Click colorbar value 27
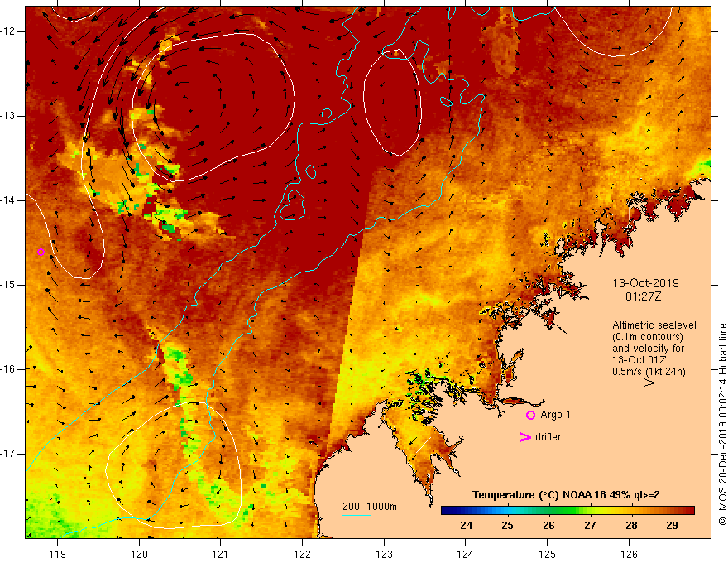The image size is (728, 563). point(590,526)
